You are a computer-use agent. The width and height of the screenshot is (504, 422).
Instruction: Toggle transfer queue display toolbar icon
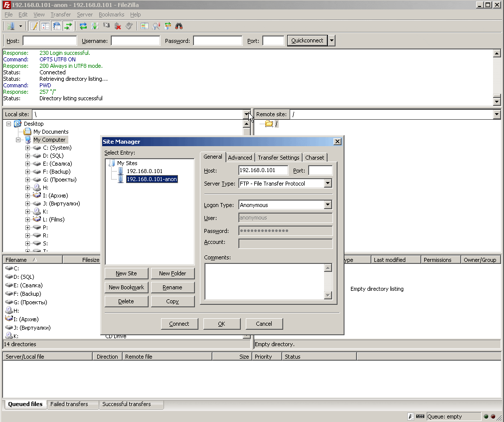coord(68,26)
